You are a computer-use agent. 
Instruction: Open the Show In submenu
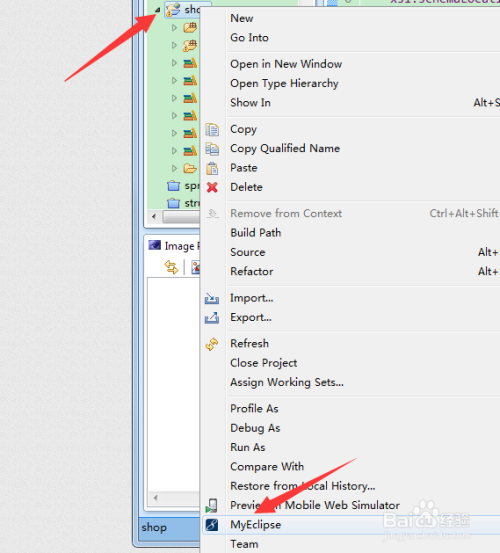point(250,103)
